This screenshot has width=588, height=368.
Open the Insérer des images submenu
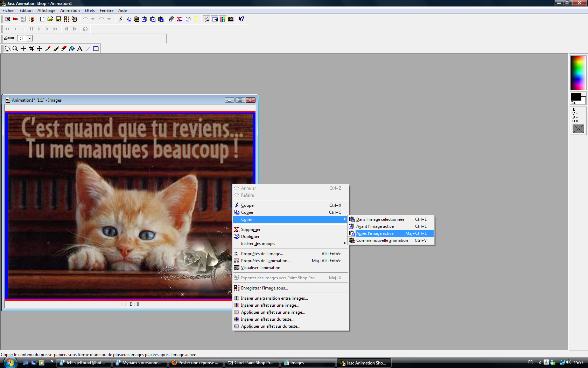[290, 244]
